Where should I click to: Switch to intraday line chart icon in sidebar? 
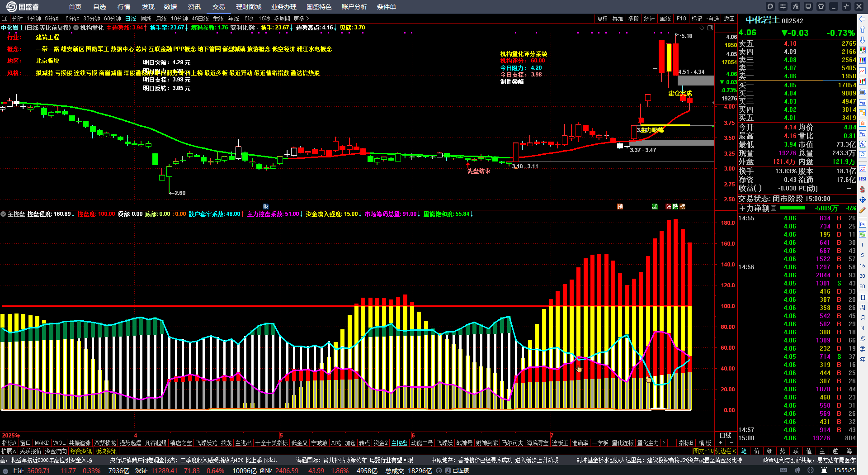(863, 71)
